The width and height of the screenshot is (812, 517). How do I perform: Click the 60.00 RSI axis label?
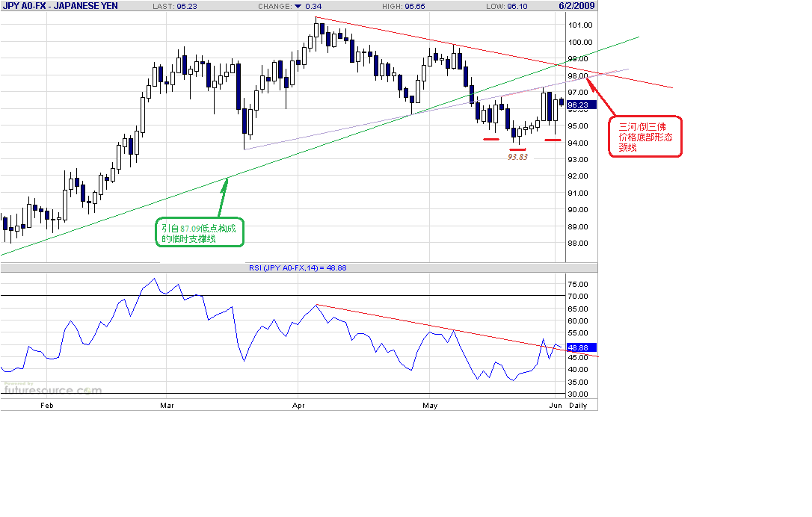click(x=578, y=321)
